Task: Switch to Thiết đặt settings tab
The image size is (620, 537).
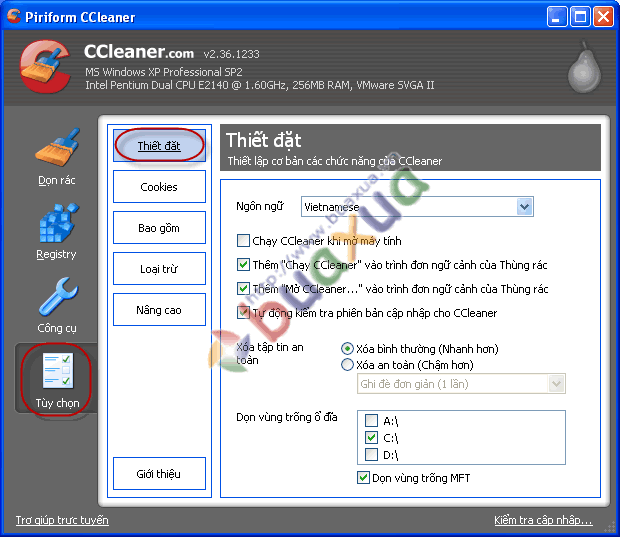Action: click(159, 146)
